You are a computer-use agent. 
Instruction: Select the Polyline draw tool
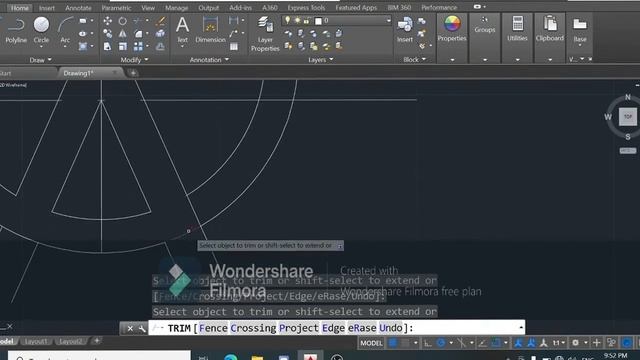16,29
